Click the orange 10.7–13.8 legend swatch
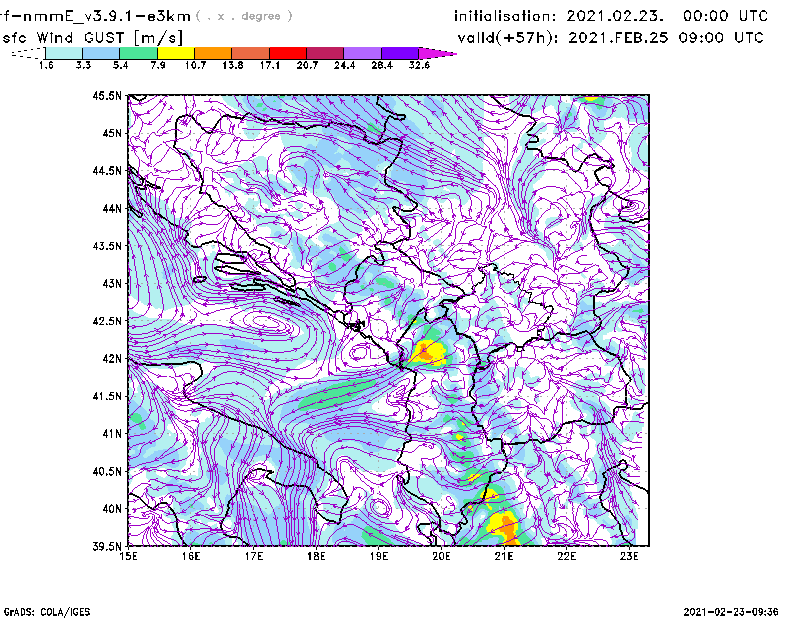 (x=213, y=53)
